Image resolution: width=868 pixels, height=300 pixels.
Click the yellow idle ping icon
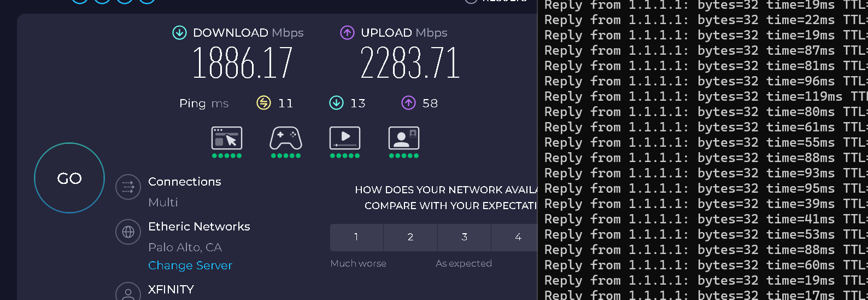pyautogui.click(x=264, y=103)
